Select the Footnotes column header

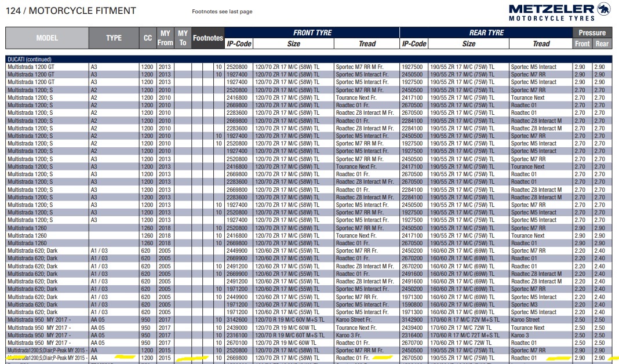(x=207, y=38)
